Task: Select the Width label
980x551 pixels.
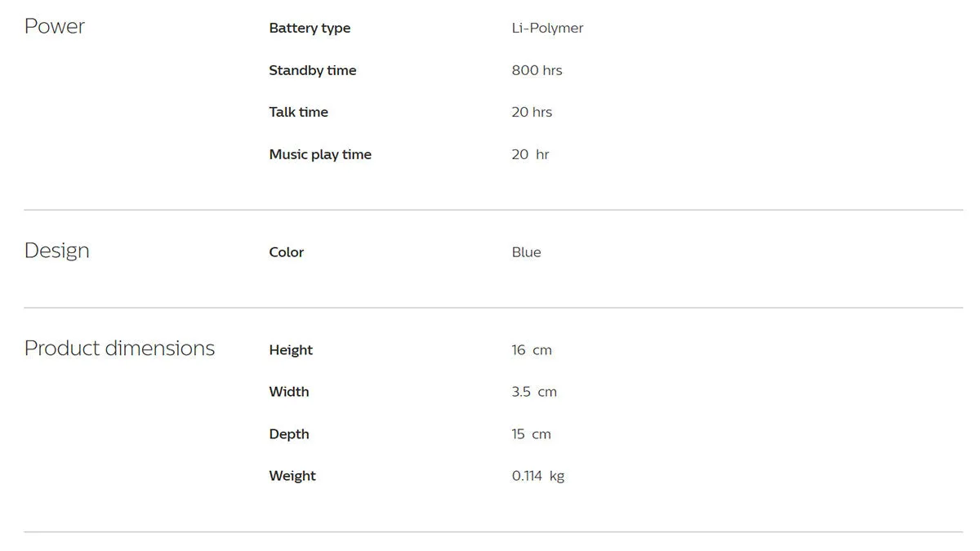Action: tap(289, 392)
